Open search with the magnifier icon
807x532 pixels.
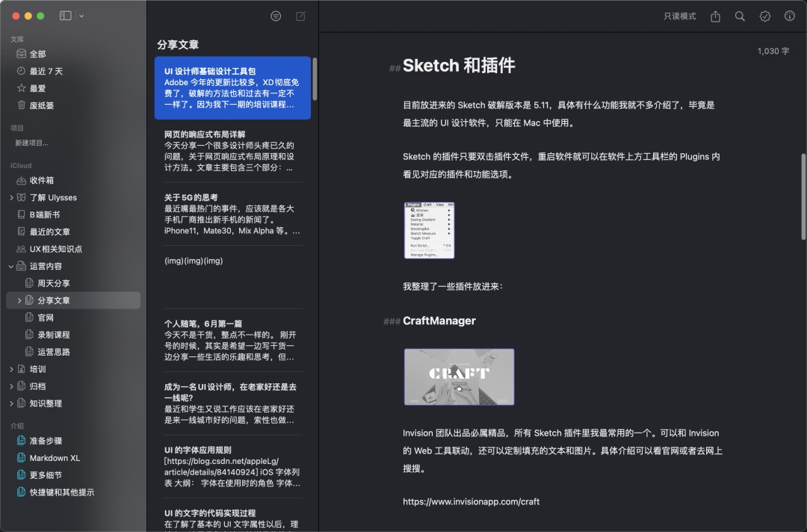740,15
